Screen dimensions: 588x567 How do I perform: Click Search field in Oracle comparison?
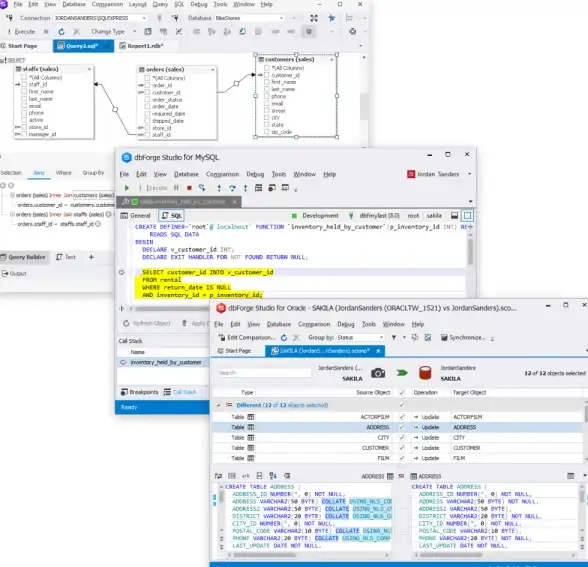click(264, 373)
